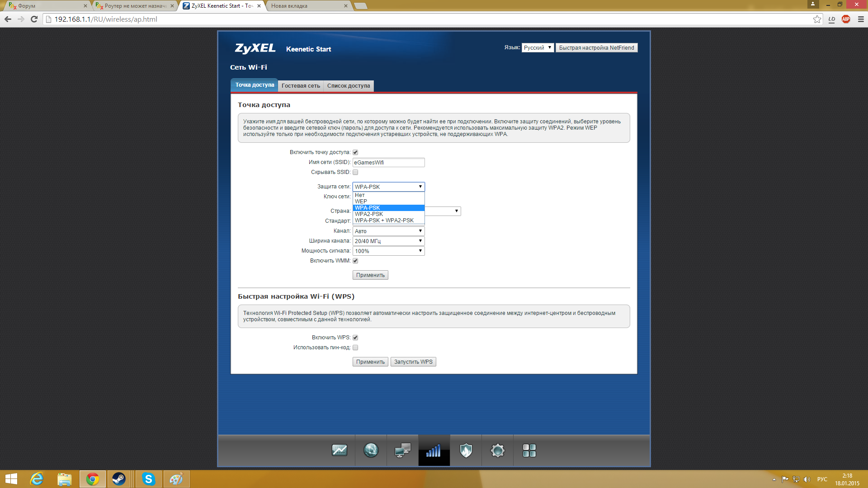Click the Chrome taskbar icon
This screenshot has width=868, height=488.
(x=93, y=479)
